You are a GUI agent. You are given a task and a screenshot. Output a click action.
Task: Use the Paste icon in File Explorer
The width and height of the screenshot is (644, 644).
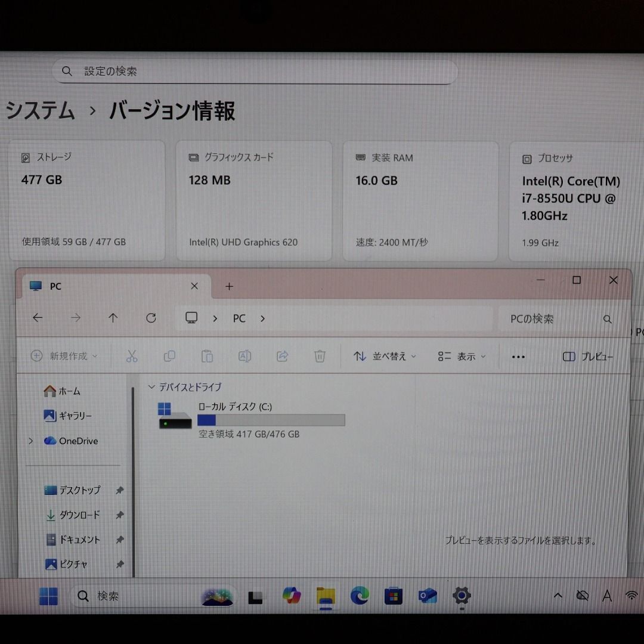coord(208,355)
